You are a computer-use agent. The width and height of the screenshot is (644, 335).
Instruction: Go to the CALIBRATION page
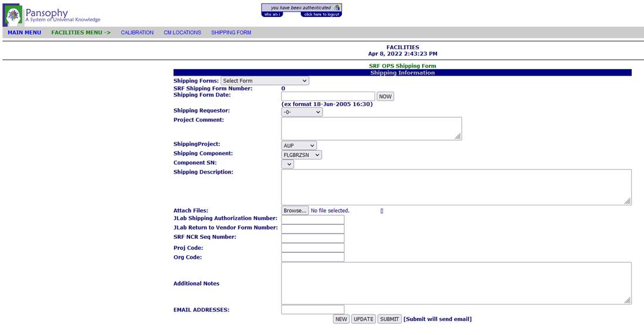point(137,33)
